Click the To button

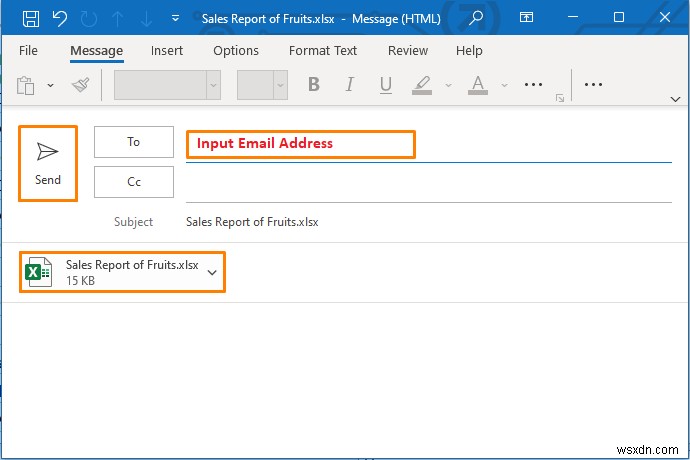134,142
